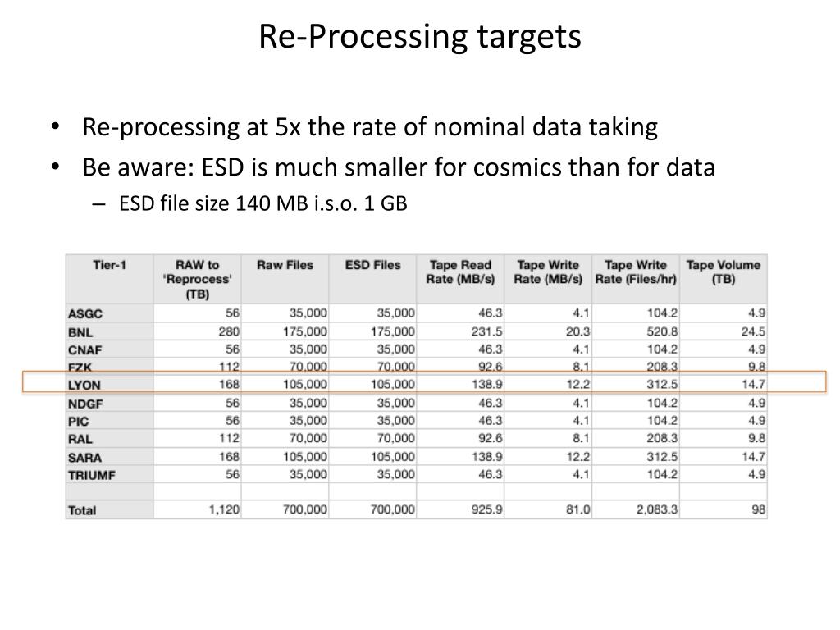
Task: Select the 1,120 total RAW cell
Action: pyautogui.click(x=224, y=509)
